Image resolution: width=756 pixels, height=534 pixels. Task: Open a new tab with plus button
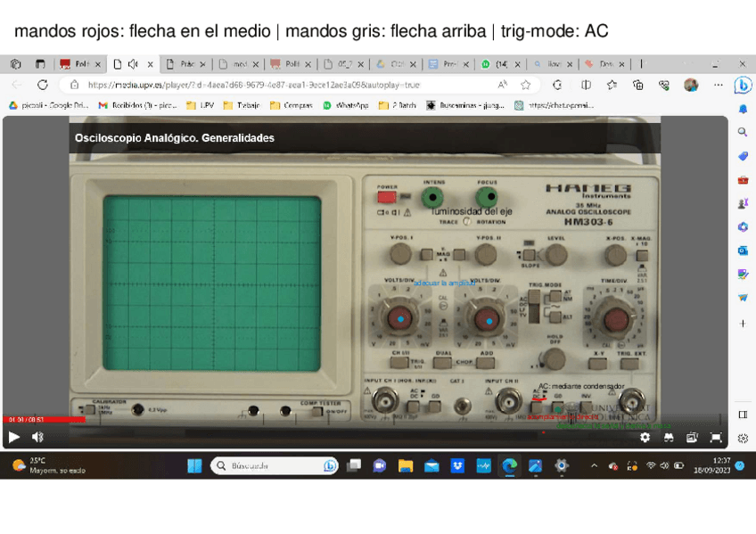point(641,63)
